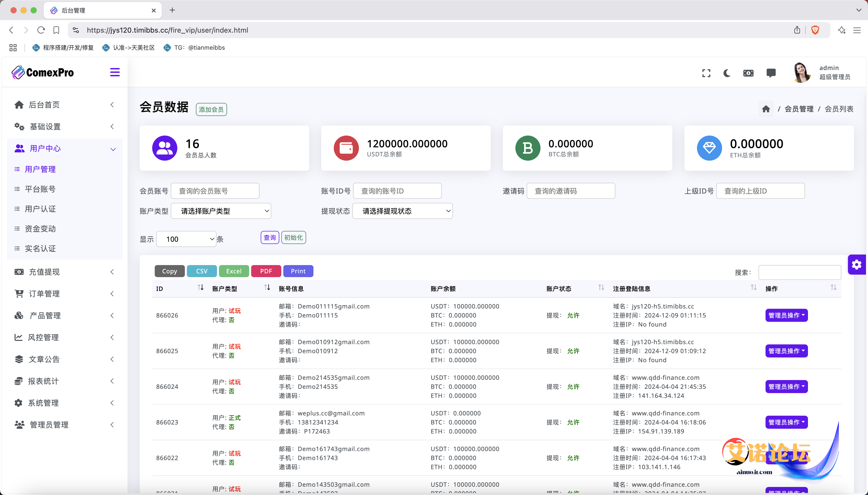868x495 pixels.
Task: Sort table by 注册登陆信息 column arrows
Action: click(x=754, y=288)
